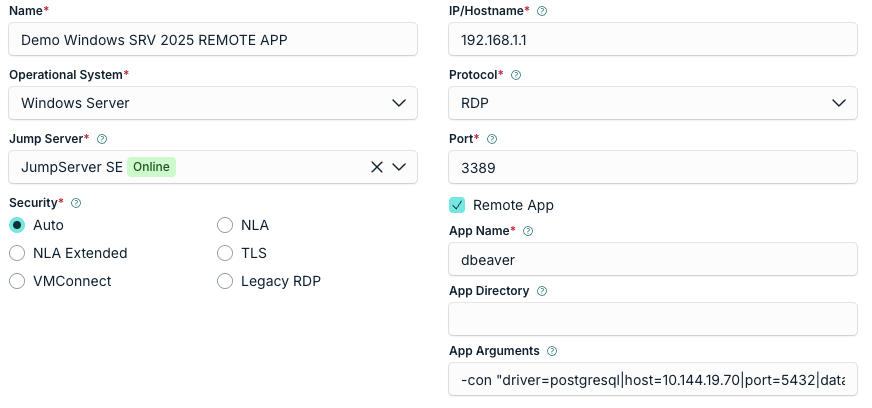Click the Port field help icon
This screenshot has width=872, height=408.
tap(492, 139)
